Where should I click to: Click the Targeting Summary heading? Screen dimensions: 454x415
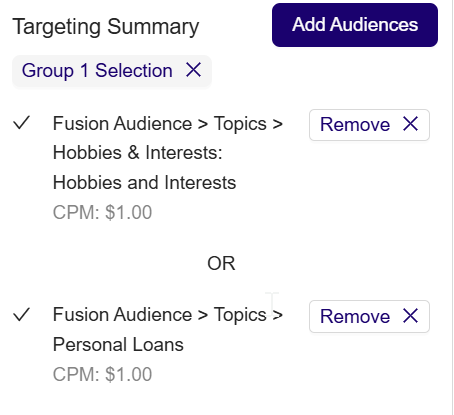tap(106, 27)
